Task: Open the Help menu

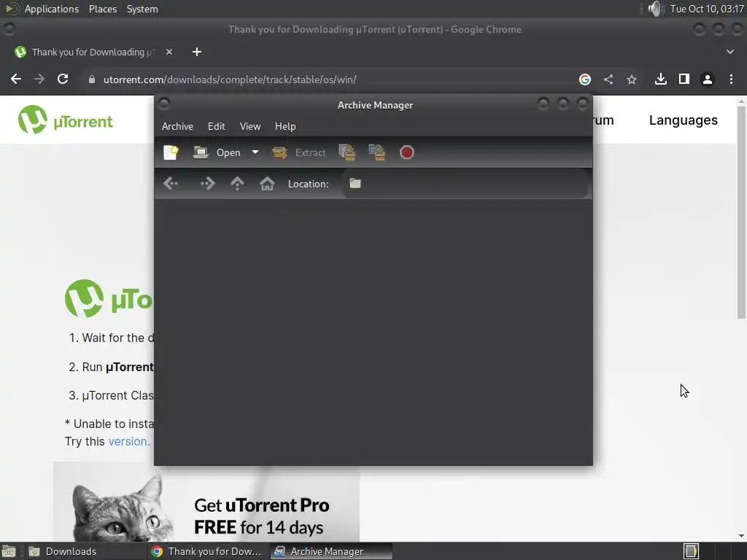Action: [285, 126]
